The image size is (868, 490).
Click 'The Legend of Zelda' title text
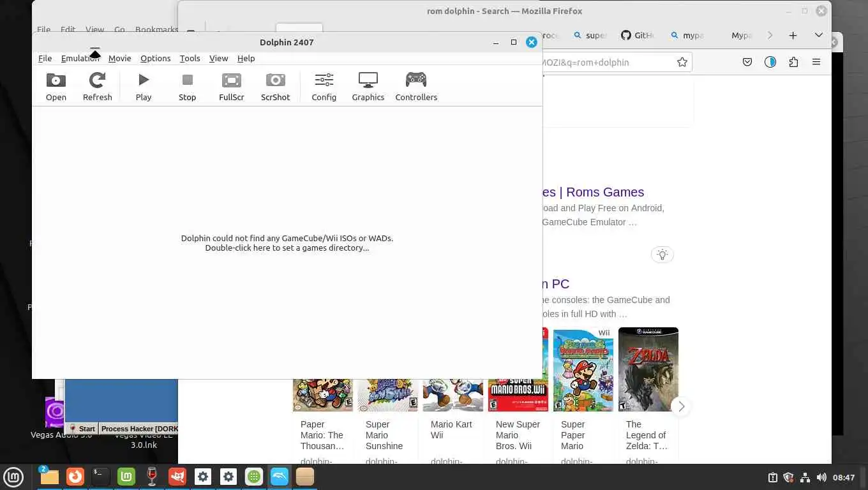pyautogui.click(x=647, y=435)
